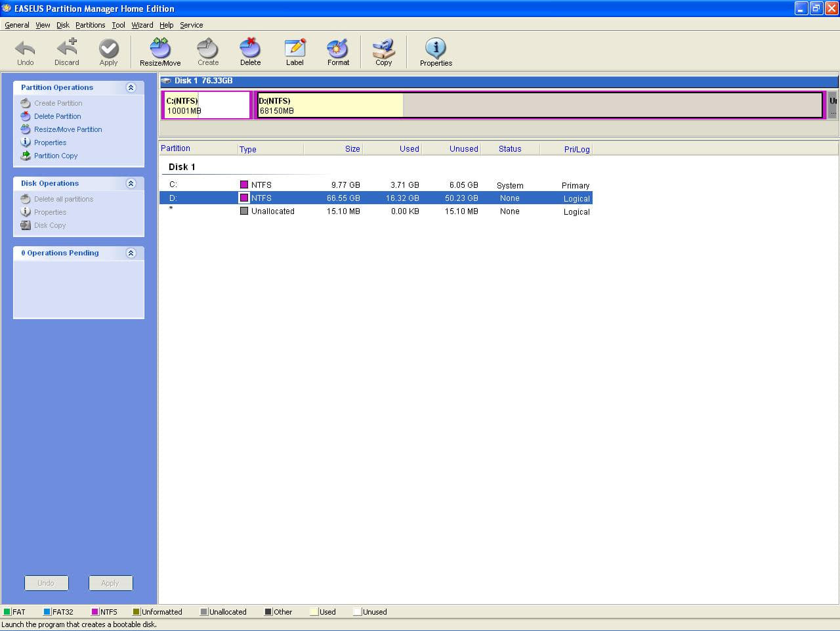Click the Apply checkmark toolbar icon
This screenshot has width=840, height=631.
tap(108, 48)
